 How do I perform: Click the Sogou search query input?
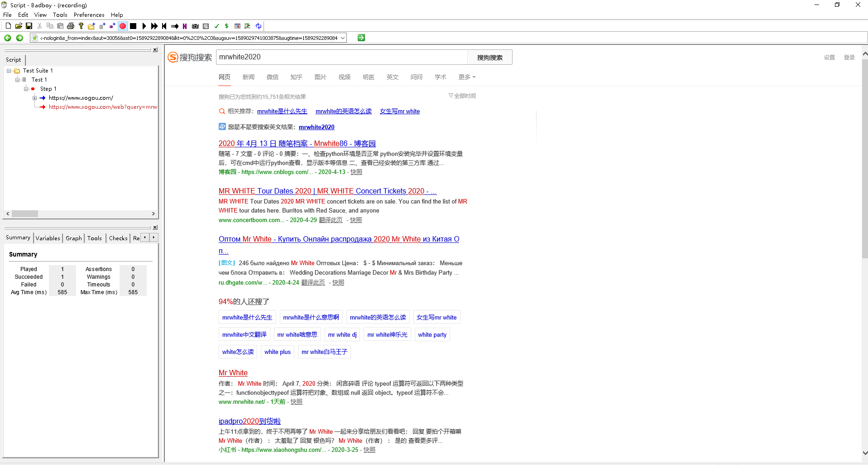click(x=341, y=57)
